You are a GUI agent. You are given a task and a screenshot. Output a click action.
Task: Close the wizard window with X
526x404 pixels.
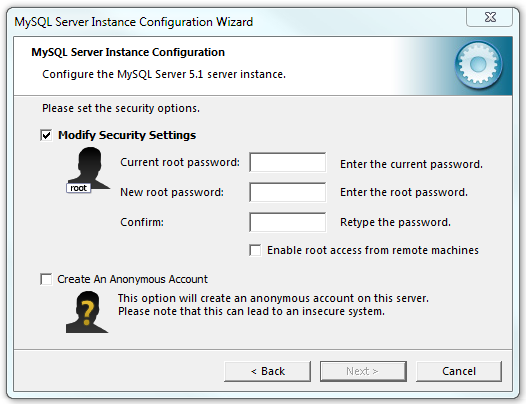pyautogui.click(x=489, y=17)
